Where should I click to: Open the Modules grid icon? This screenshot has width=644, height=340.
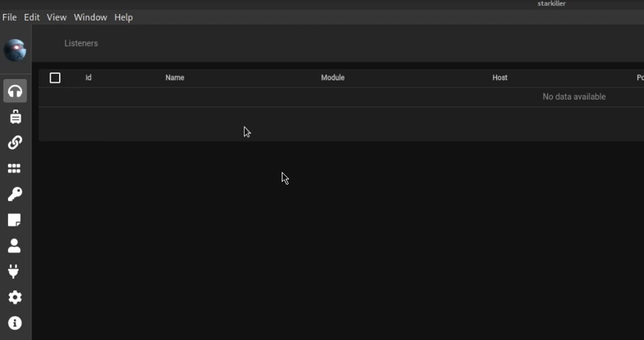[x=14, y=168]
